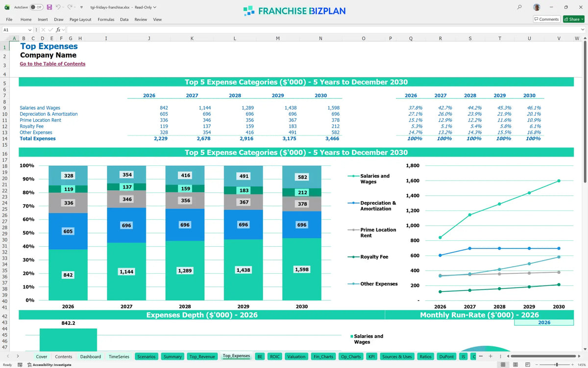Screen dimensions: 588x368
Task: Open the Customize Quick Access Toolbar dropdown
Action: tap(81, 7)
